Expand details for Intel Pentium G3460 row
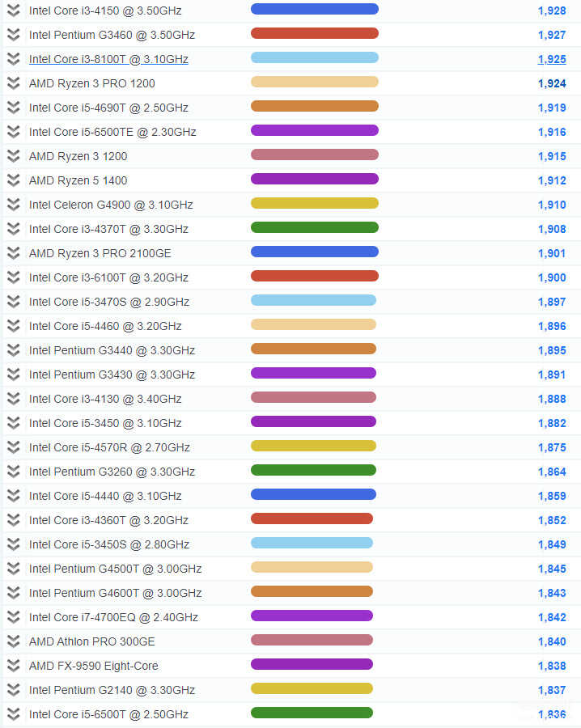581x728 pixels. click(x=14, y=34)
